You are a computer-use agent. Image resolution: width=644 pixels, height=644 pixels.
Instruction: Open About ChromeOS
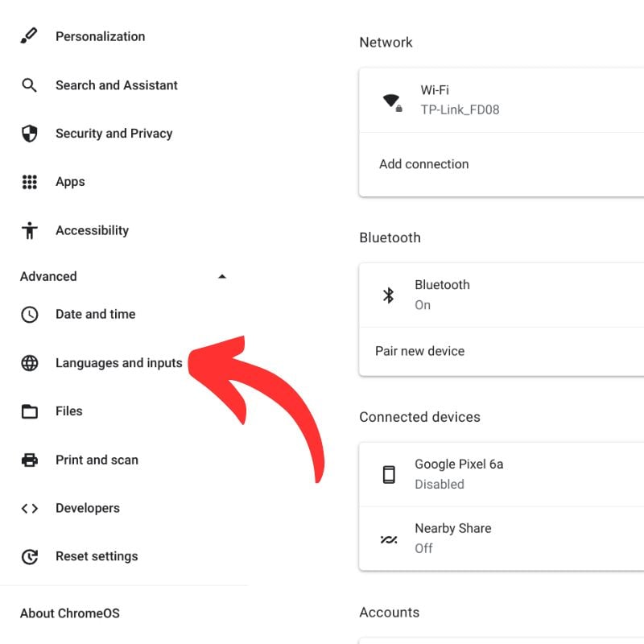[x=70, y=613]
